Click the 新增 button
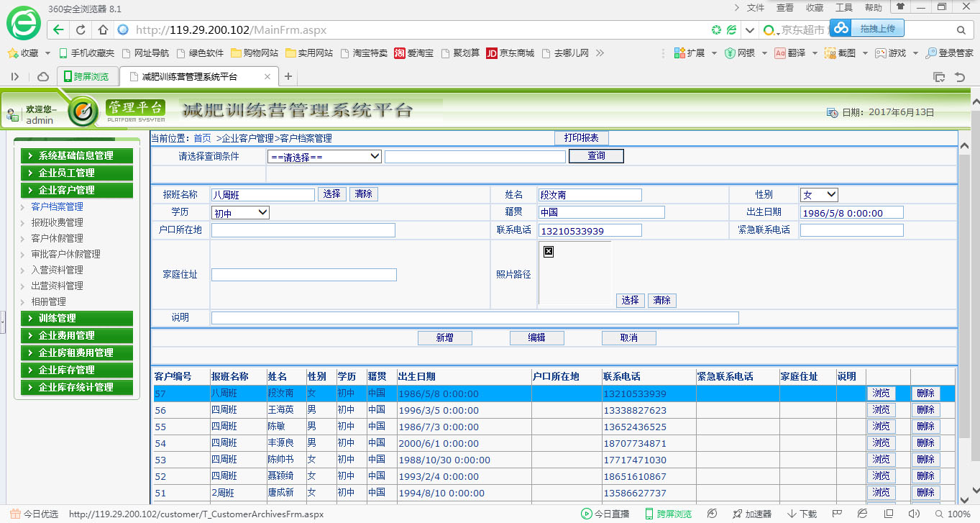This screenshot has width=980, height=523. click(x=444, y=338)
